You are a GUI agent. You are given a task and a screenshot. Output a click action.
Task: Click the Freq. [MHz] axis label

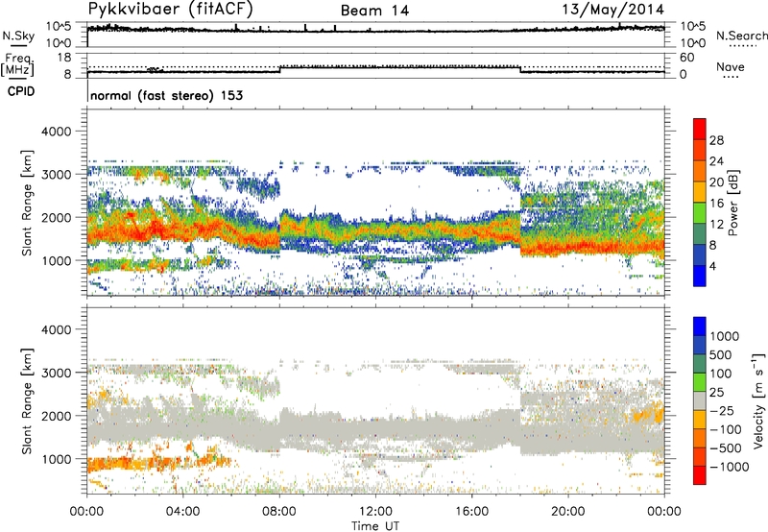click(x=17, y=65)
